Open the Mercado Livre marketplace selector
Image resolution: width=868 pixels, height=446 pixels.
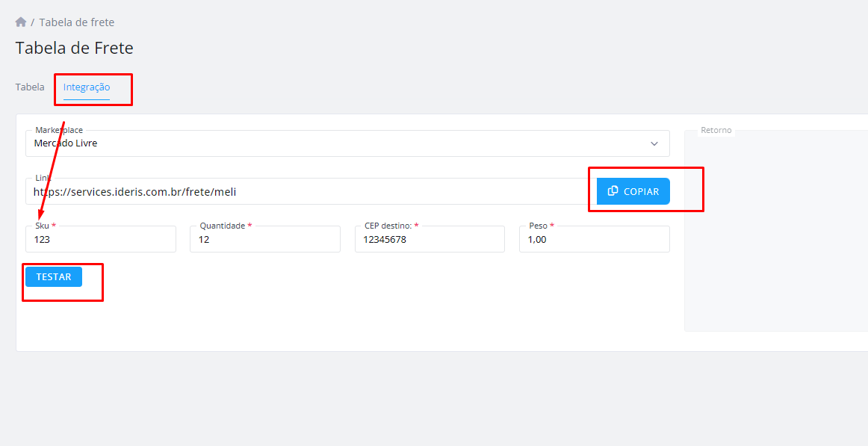point(347,143)
